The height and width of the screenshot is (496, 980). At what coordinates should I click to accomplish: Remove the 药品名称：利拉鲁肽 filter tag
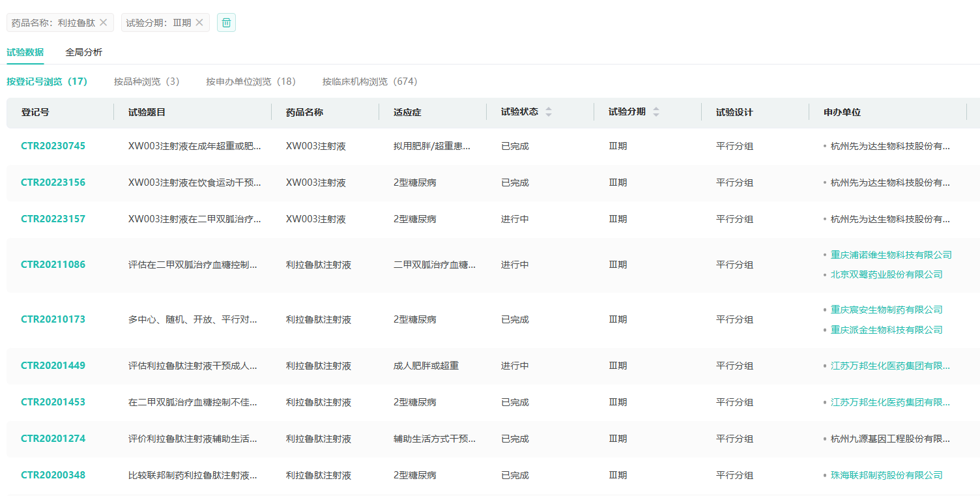click(103, 23)
